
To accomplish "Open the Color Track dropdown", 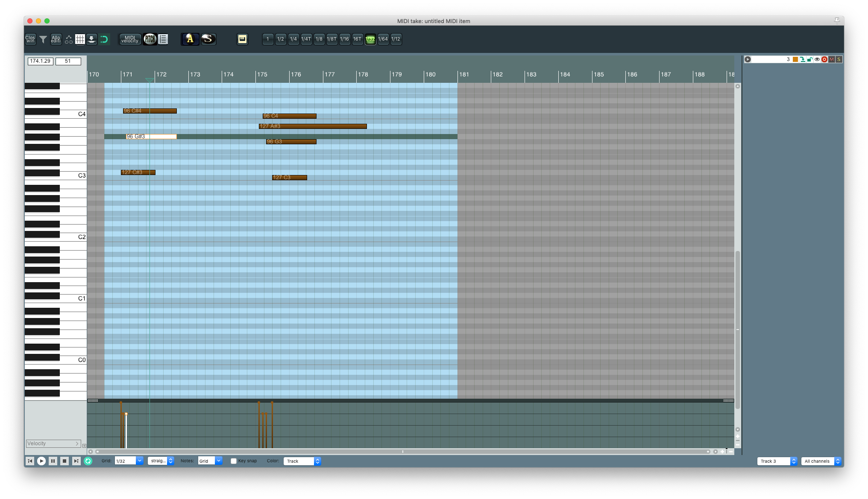I will click(x=302, y=461).
